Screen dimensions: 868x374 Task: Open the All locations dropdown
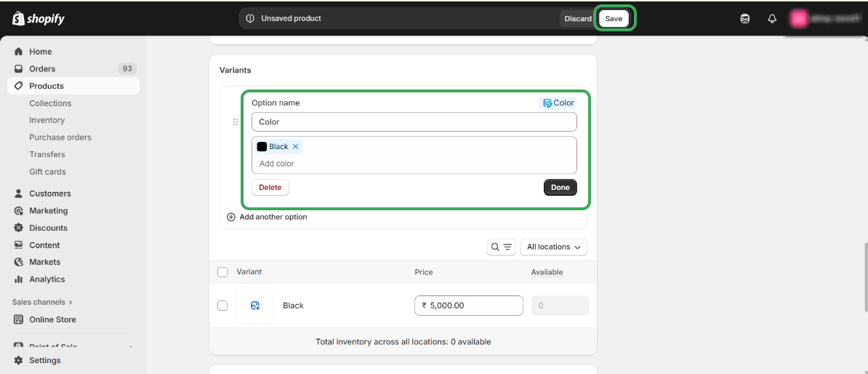coord(553,247)
